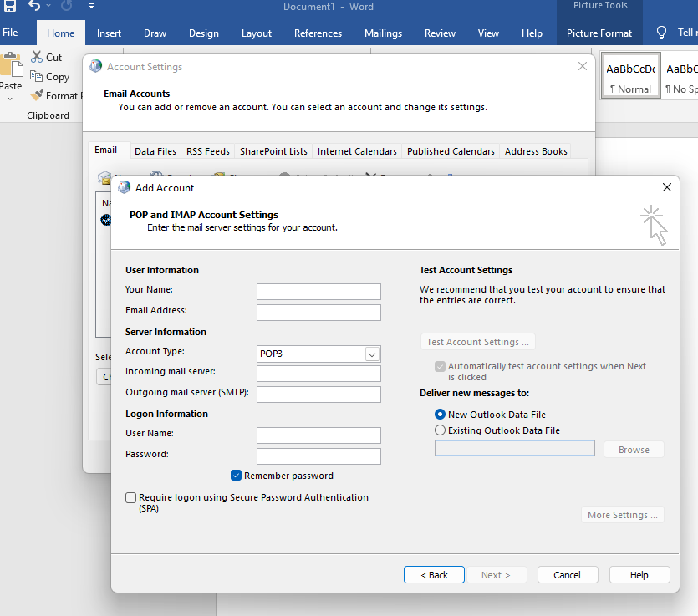Select New Outlook Data File radio button

(x=440, y=415)
